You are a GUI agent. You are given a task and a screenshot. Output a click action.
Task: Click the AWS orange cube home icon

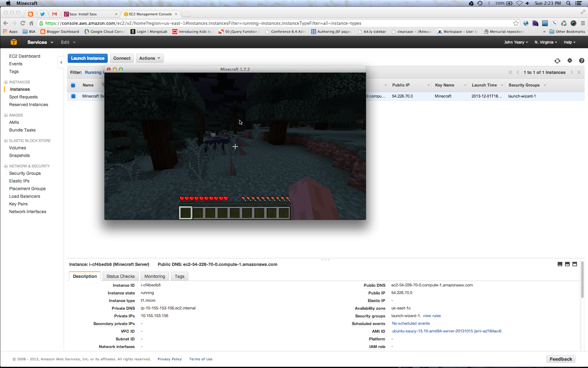[x=14, y=42]
